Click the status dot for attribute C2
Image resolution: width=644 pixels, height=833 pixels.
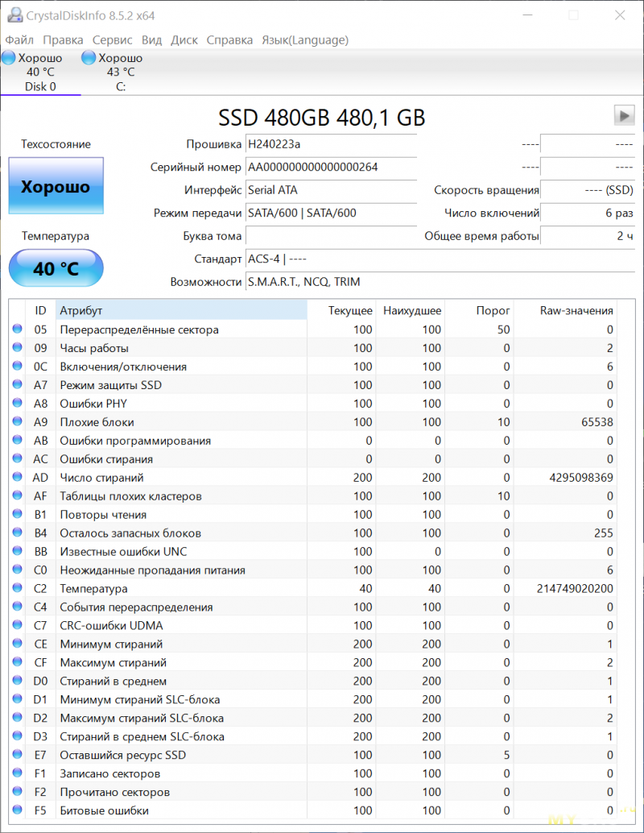pyautogui.click(x=17, y=587)
